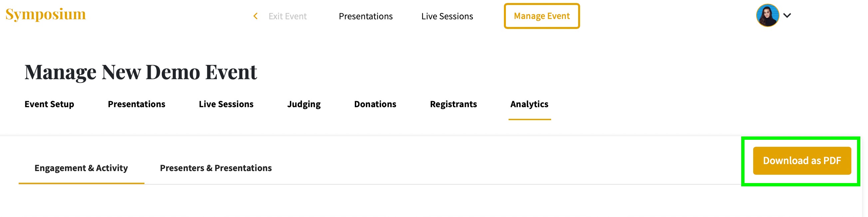868x217 pixels.
Task: Show the Engagement & Activity sub-tab
Action: (81, 168)
